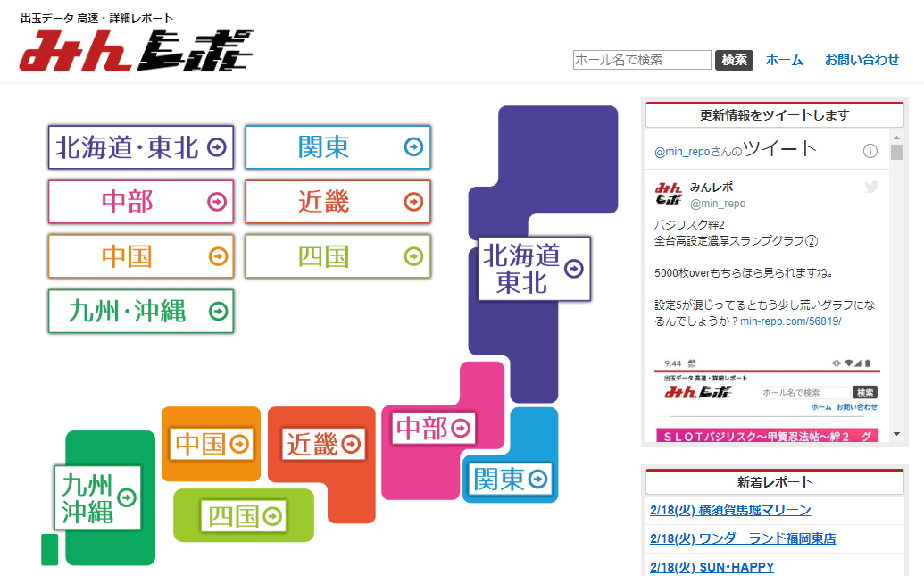Image resolution: width=924 pixels, height=576 pixels.
Task: Click the arrow icon on map 関東 label
Action: click(x=537, y=480)
